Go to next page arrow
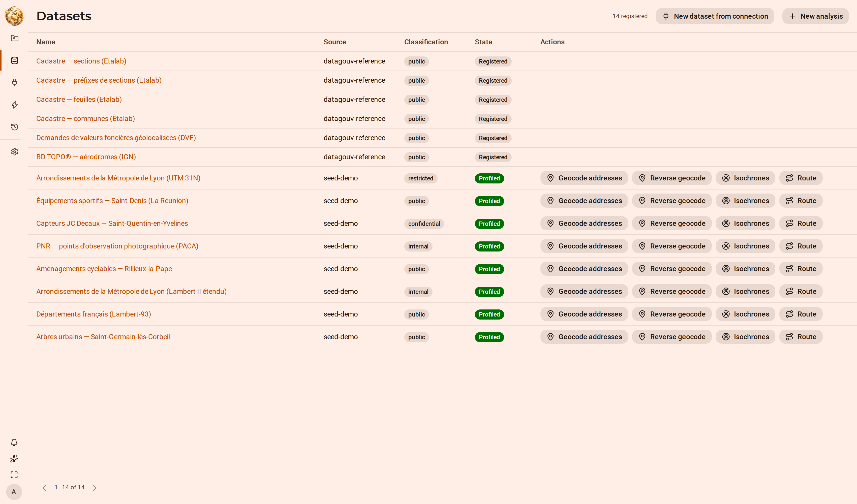 [x=95, y=488]
